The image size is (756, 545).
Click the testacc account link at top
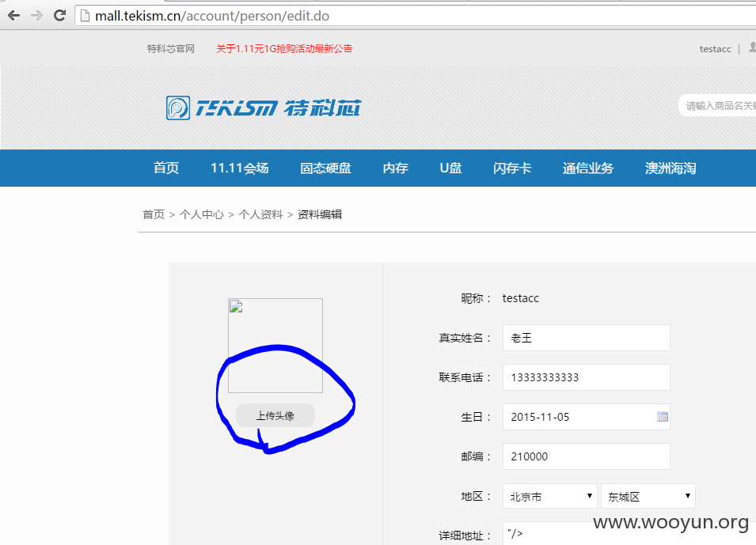pos(715,49)
